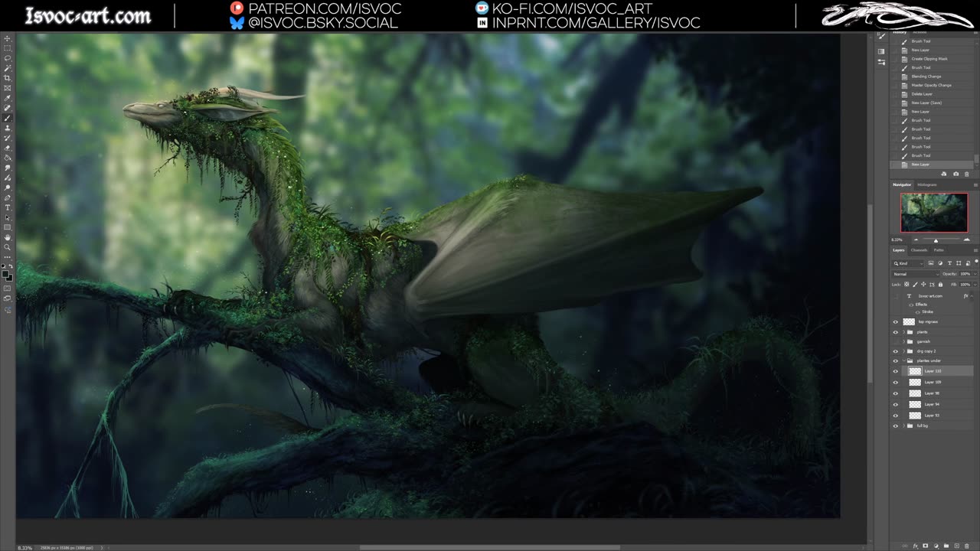This screenshot has width=980, height=551.
Task: Select the Frame tool
Action: tap(7, 88)
